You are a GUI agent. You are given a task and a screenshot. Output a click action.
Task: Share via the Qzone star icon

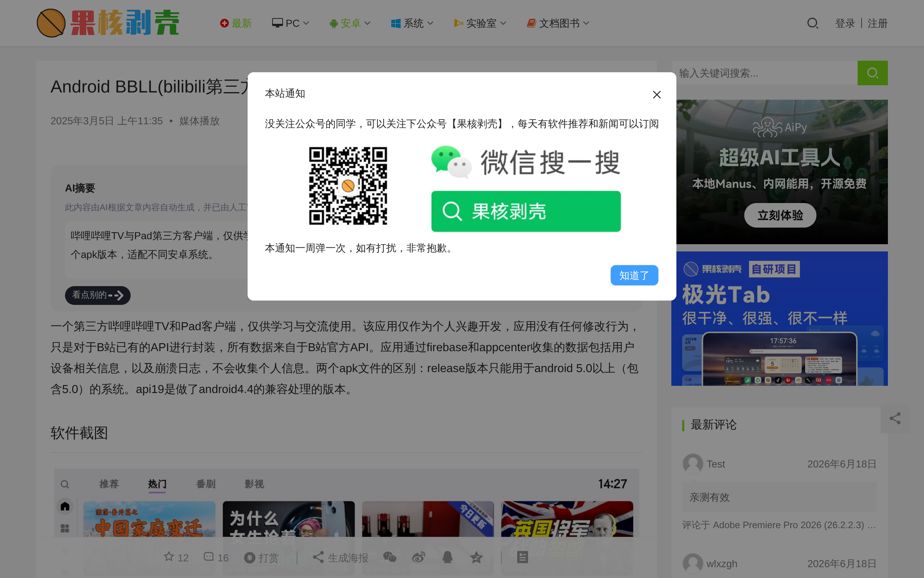(x=476, y=557)
